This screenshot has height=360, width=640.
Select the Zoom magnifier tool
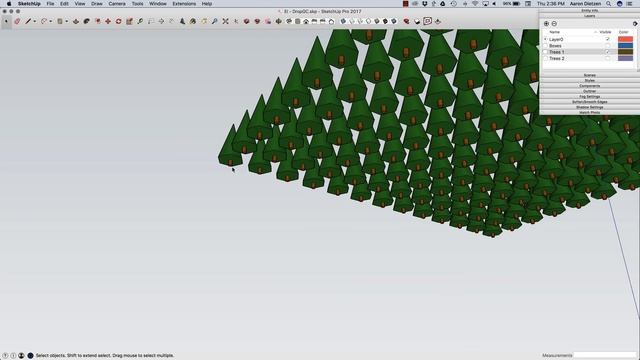[x=214, y=21]
